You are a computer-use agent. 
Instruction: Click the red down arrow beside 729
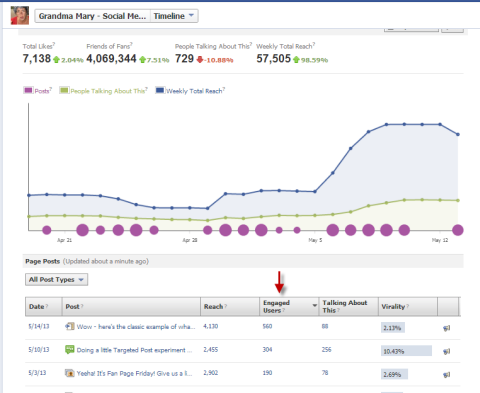pos(200,60)
